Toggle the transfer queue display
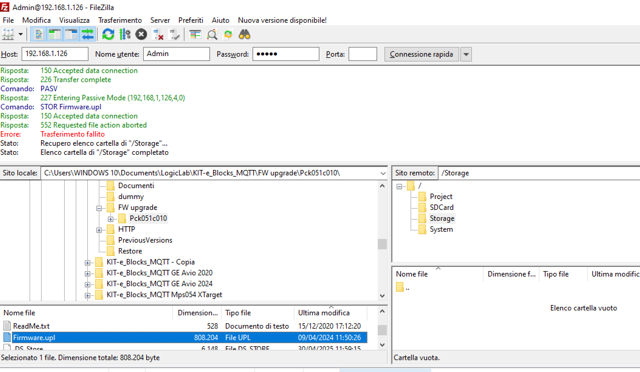 (88, 35)
